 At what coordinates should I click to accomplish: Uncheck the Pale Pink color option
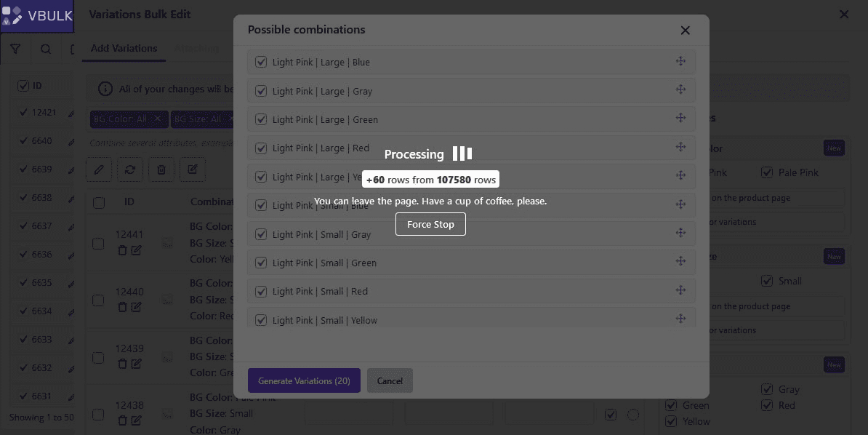click(767, 172)
